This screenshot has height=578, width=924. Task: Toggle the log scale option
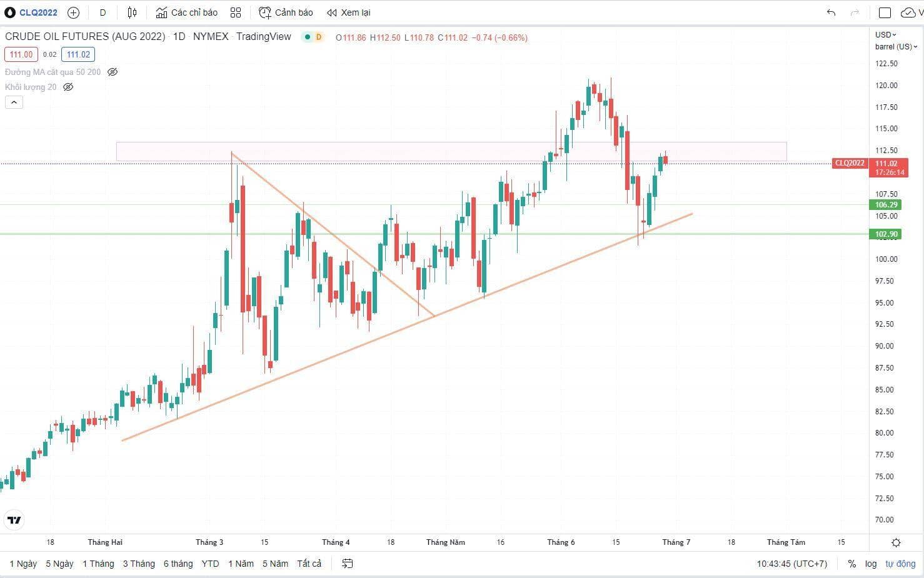coord(871,564)
